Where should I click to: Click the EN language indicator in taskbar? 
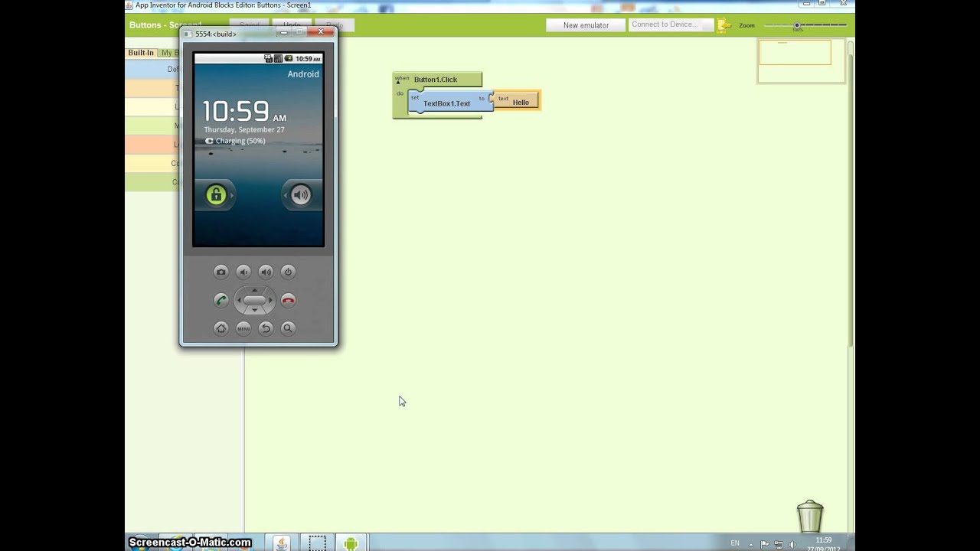735,543
